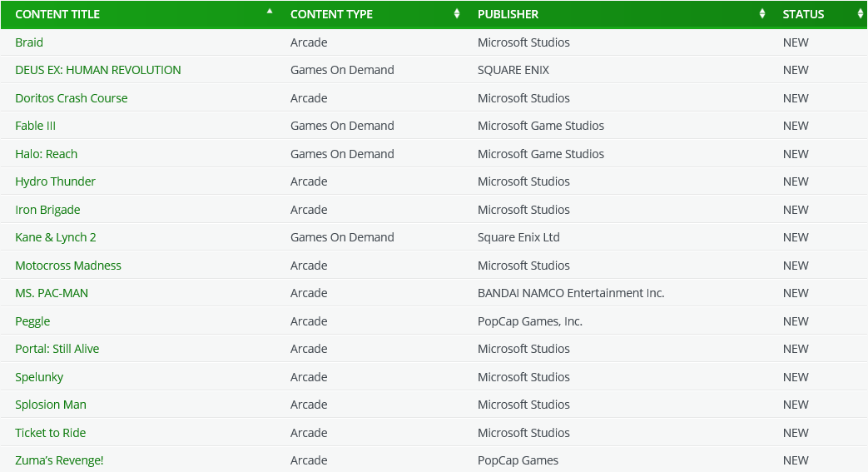Click the CONTENT TYPE column header
This screenshot has height=472, width=868.
coord(331,14)
